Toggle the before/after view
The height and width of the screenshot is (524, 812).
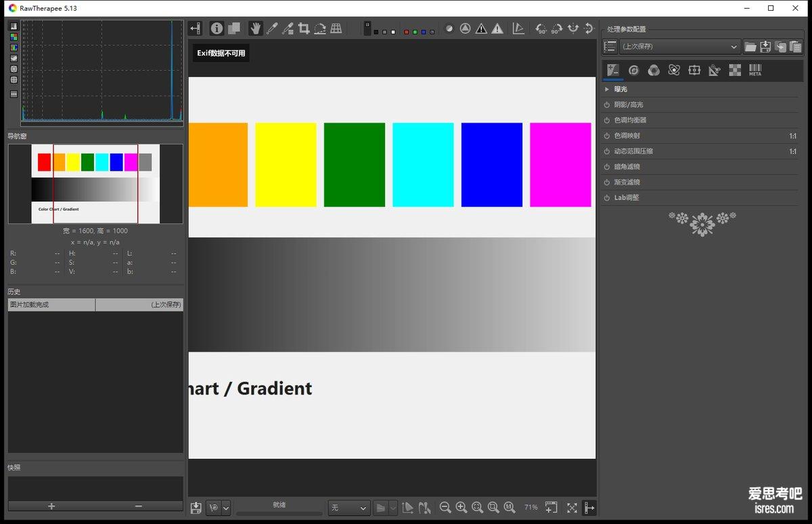tap(234, 28)
